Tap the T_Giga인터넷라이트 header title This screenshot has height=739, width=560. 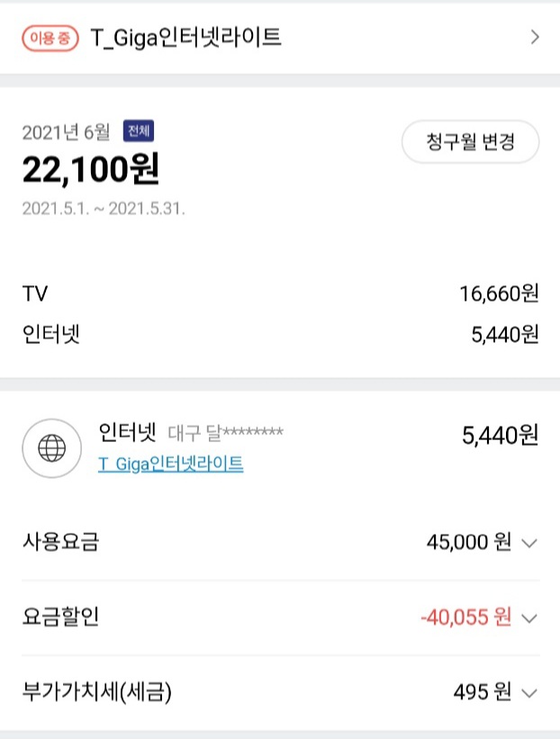click(x=186, y=38)
